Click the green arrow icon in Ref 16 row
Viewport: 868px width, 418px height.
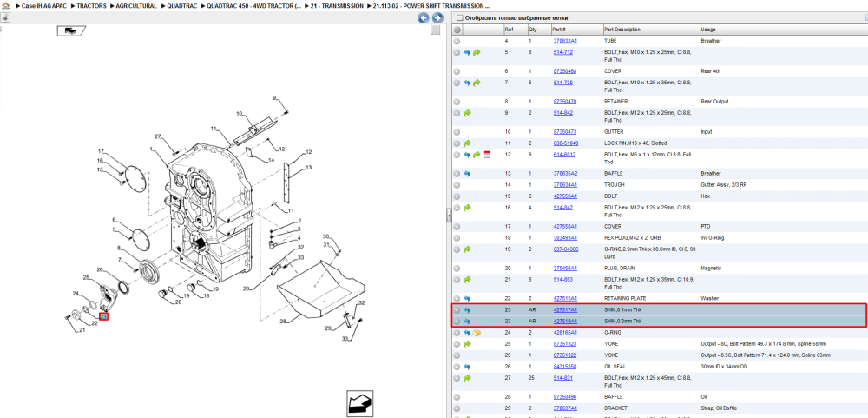point(467,208)
